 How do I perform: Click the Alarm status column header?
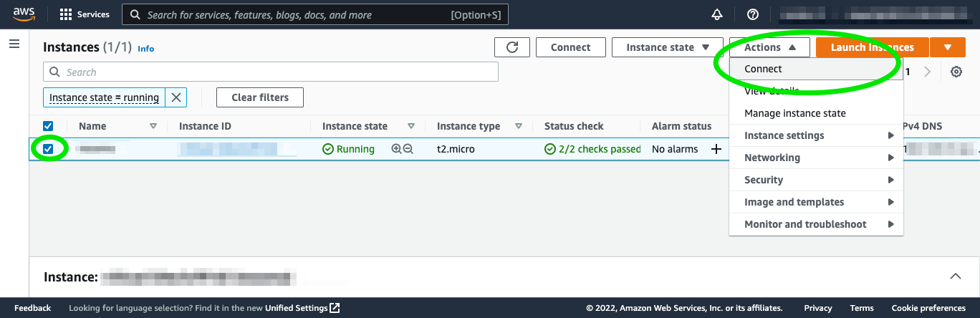point(681,126)
